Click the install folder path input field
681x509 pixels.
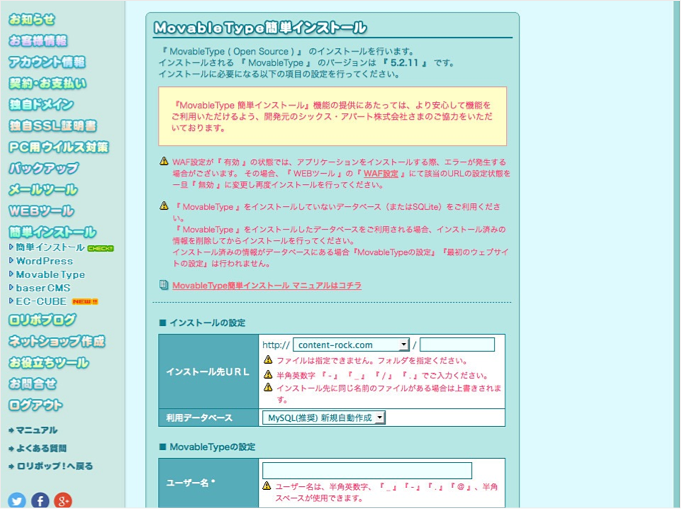457,344
